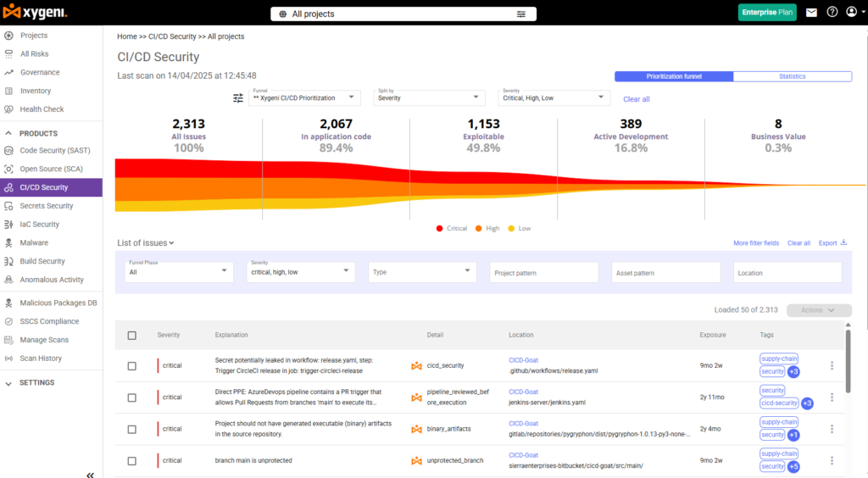
Task: Click the All projects search bar
Action: click(403, 14)
